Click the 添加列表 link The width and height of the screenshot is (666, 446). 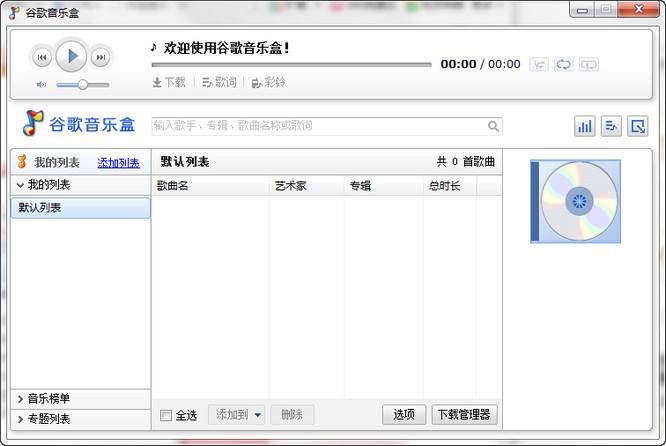point(119,163)
